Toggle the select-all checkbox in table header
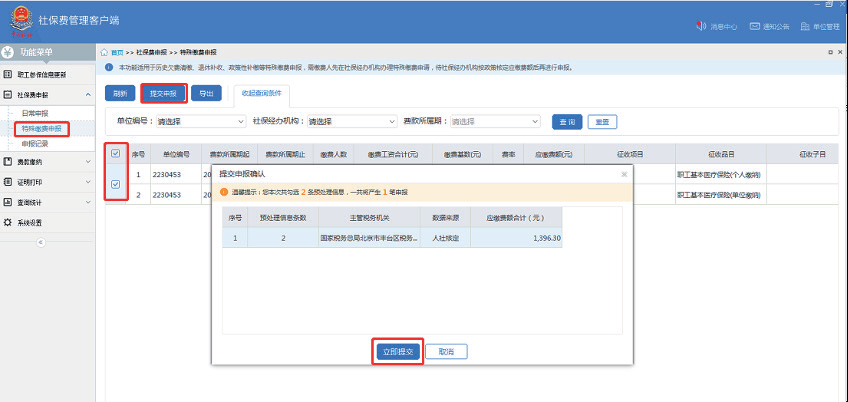This screenshot has height=402, width=848. (116, 154)
